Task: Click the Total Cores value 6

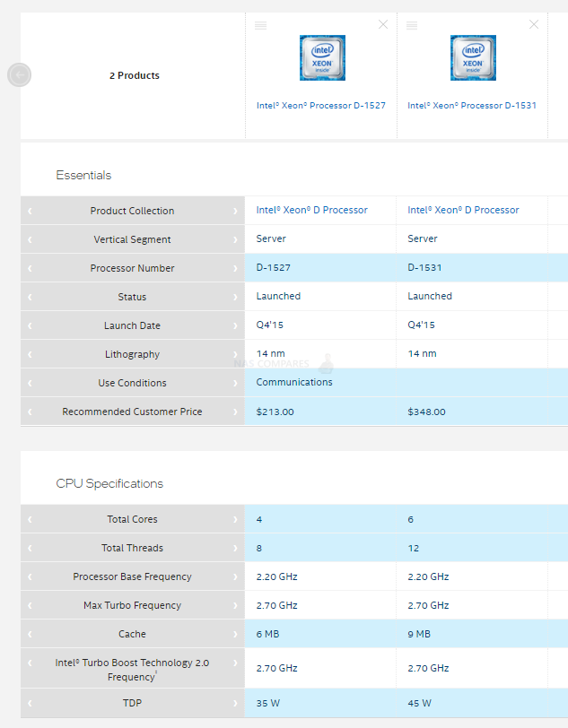Action: 410,519
